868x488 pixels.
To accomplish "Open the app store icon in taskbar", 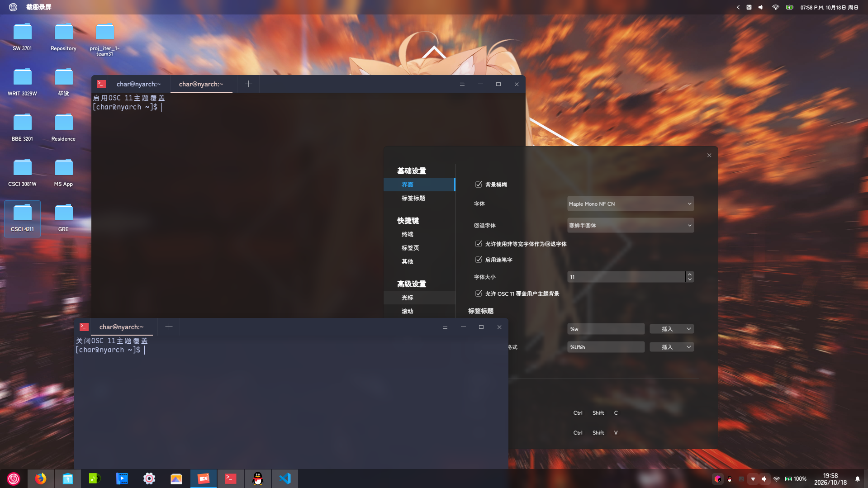I will pyautogui.click(x=68, y=479).
